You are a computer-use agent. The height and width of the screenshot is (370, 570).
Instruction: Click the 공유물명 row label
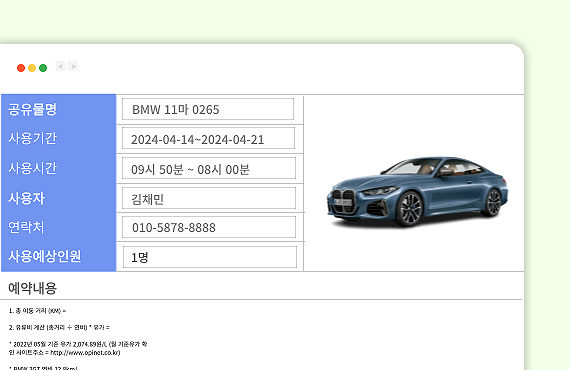32,109
